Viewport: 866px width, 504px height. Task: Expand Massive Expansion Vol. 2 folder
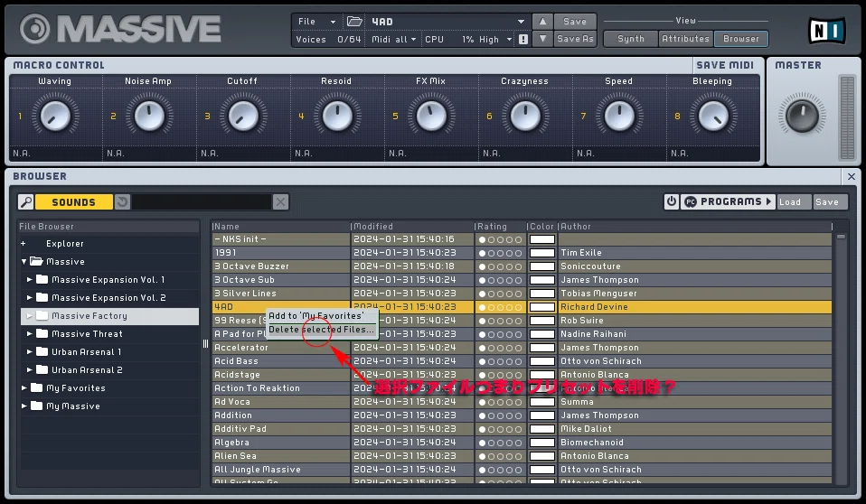(29, 297)
